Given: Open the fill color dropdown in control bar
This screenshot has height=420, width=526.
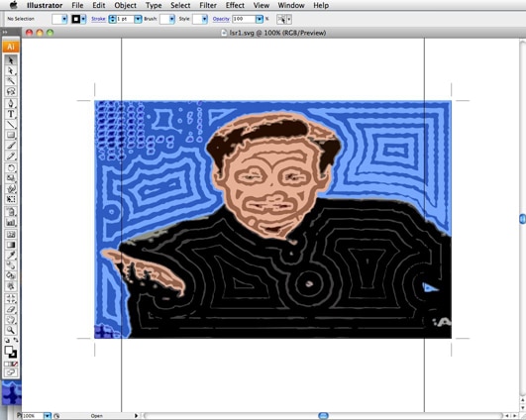Looking at the screenshot, I should (64, 19).
